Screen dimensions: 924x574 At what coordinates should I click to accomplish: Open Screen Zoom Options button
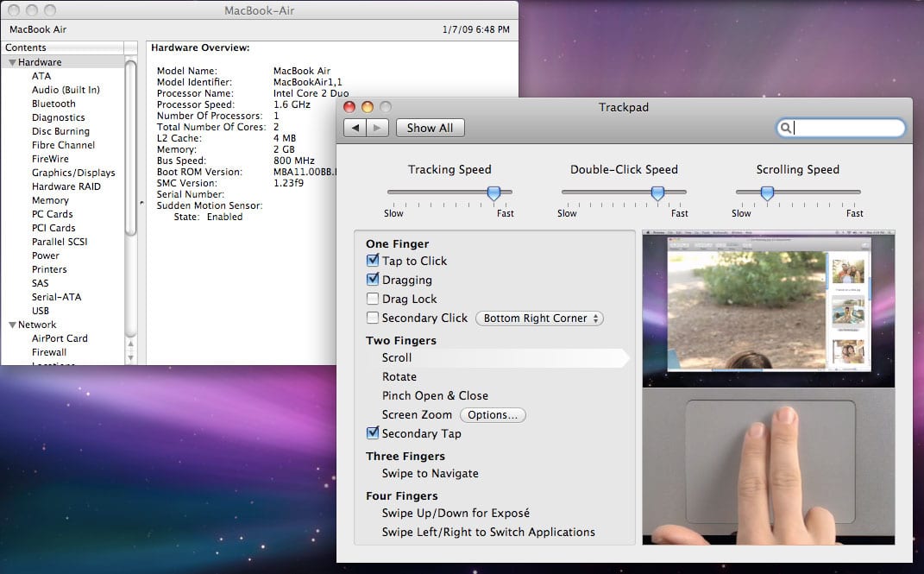(493, 415)
